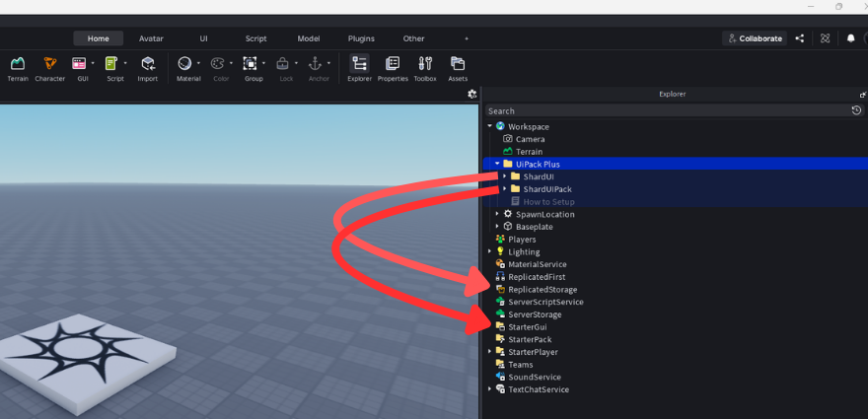Collapse the UiPack Plus folder

coord(497,164)
